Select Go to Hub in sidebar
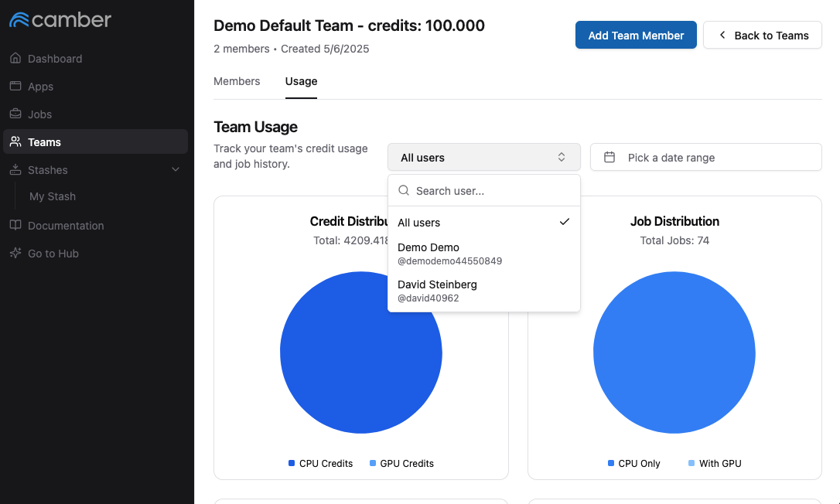 (x=95, y=254)
